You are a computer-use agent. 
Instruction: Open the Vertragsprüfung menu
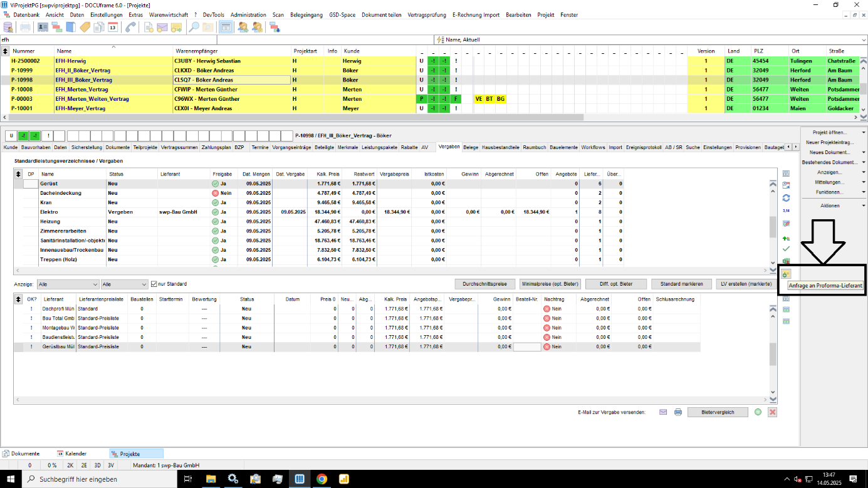(427, 14)
